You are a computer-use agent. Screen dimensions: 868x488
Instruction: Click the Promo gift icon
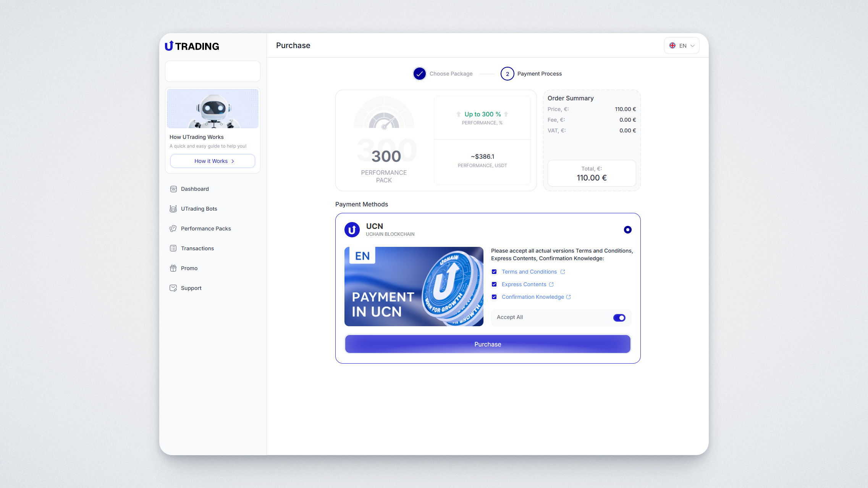point(173,268)
